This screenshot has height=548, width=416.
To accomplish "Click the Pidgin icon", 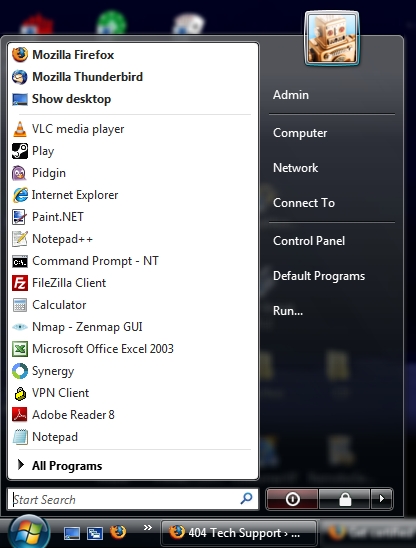I will 20,173.
